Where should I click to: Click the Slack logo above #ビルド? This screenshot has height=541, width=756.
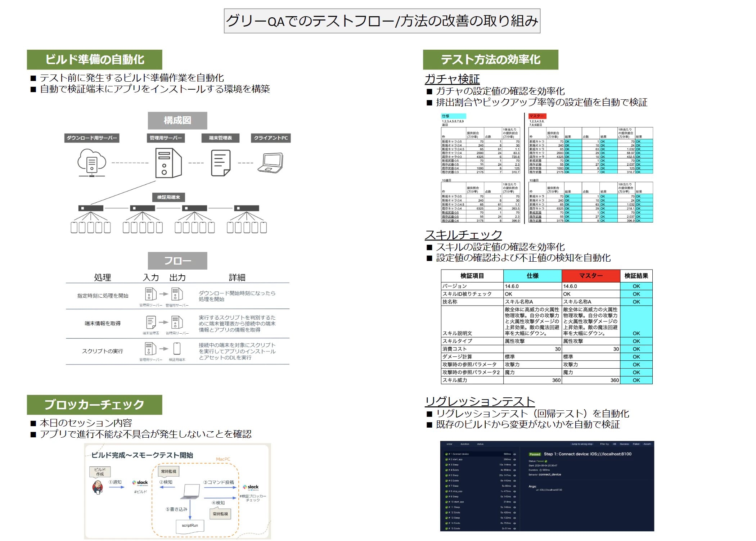(140, 483)
